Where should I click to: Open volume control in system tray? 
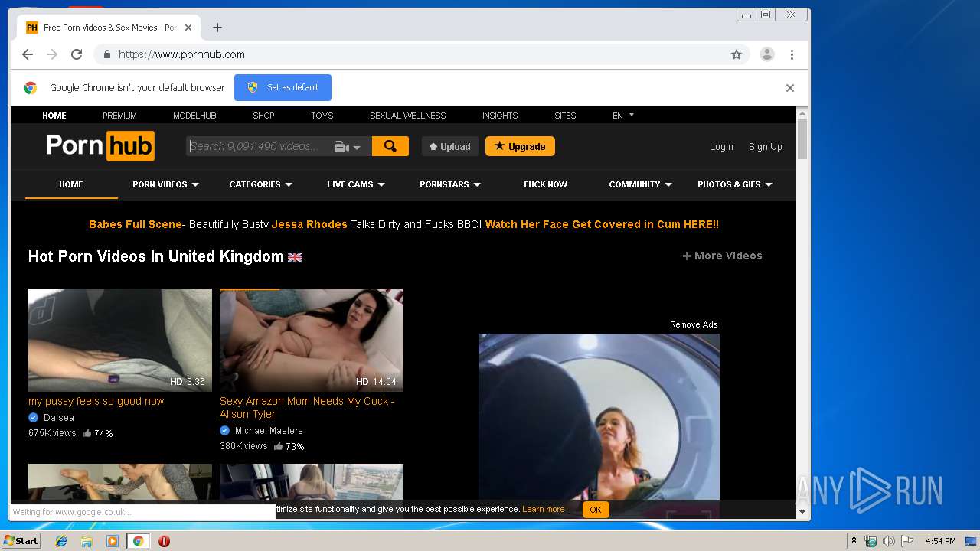[x=889, y=541]
